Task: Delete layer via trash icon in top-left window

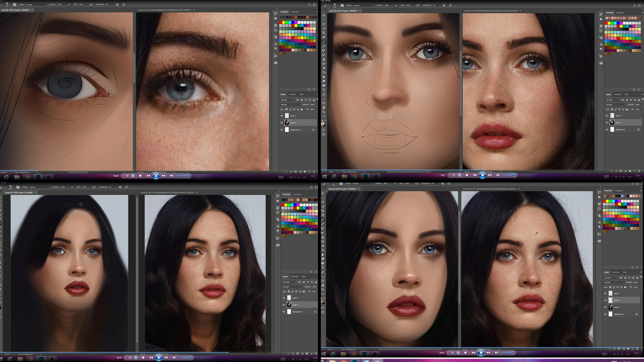Action: point(314,172)
